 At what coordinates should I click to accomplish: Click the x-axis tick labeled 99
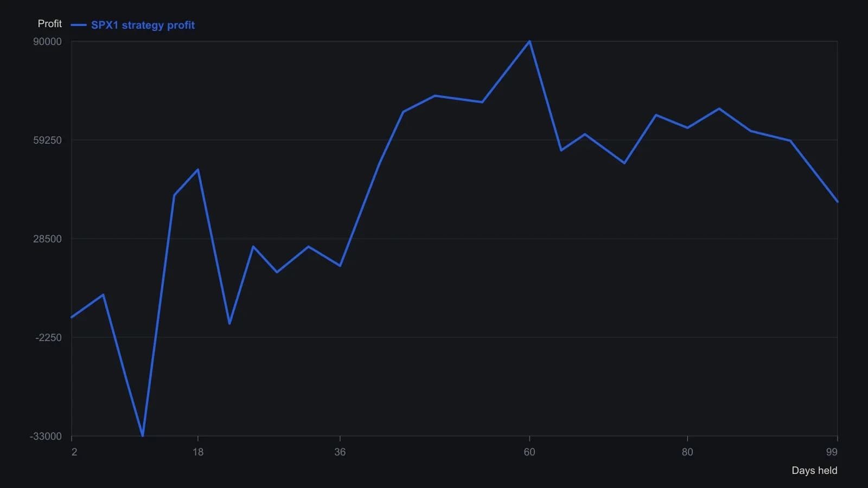click(832, 452)
